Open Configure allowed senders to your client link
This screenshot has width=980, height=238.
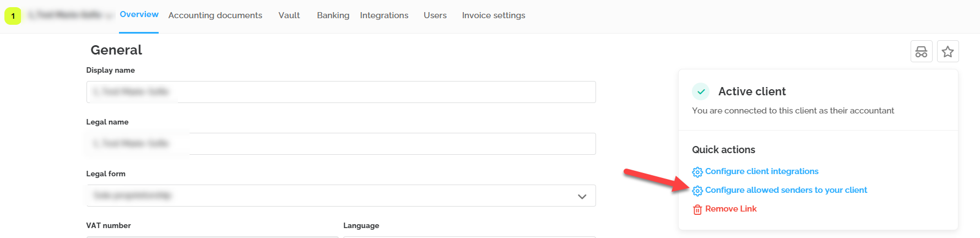(x=786, y=190)
